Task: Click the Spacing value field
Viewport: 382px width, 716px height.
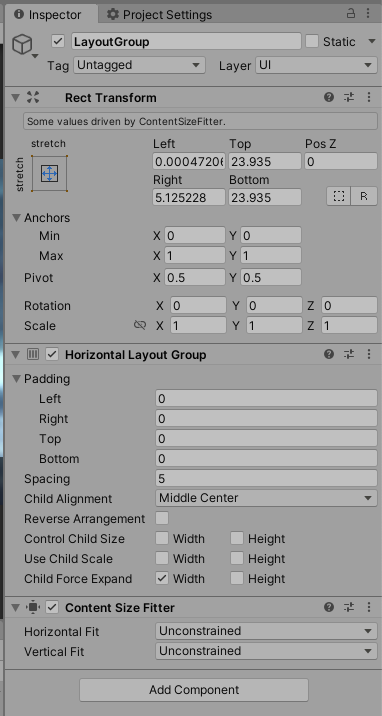Action: click(267, 479)
